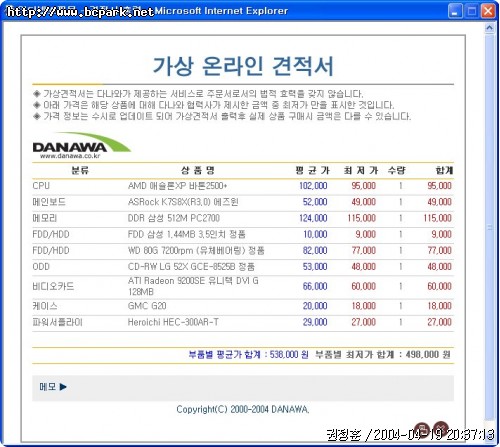The width and height of the screenshot is (500, 447).
Task: Click the DANAWA logo image
Action: click(82, 145)
